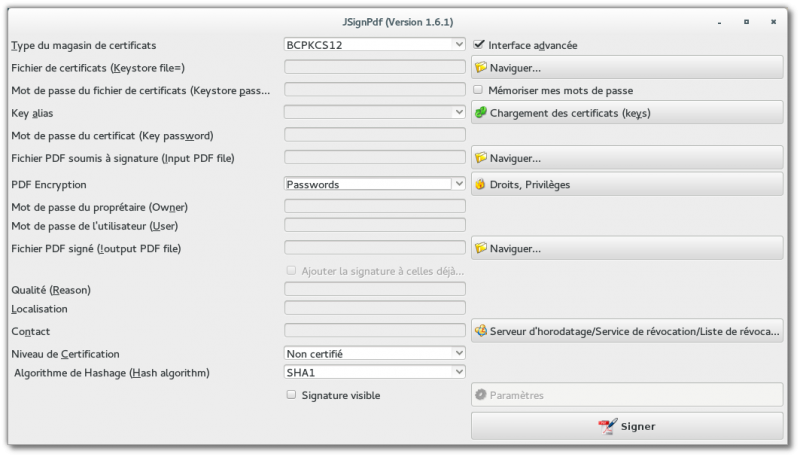
Task: Click the folder icon for the input PDF Naviguer
Action: pos(481,158)
